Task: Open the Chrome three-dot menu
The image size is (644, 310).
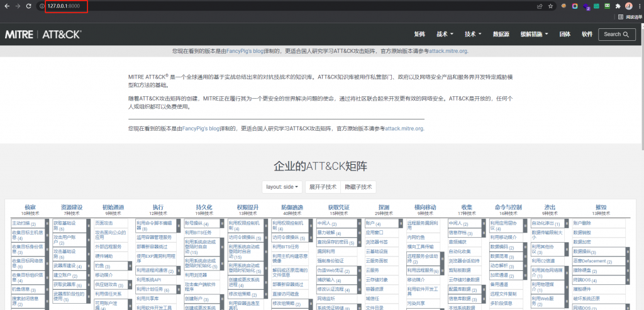Action: 639,6
